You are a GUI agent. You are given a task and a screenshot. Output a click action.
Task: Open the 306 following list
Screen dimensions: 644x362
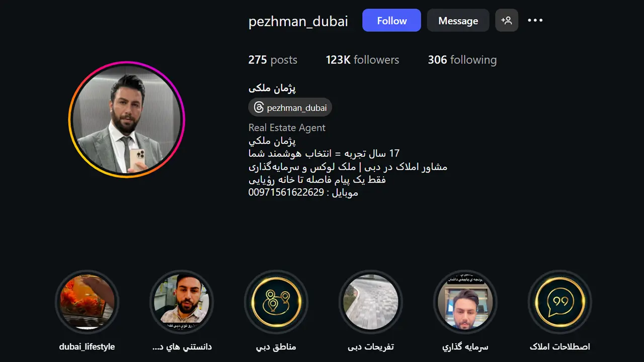(462, 60)
